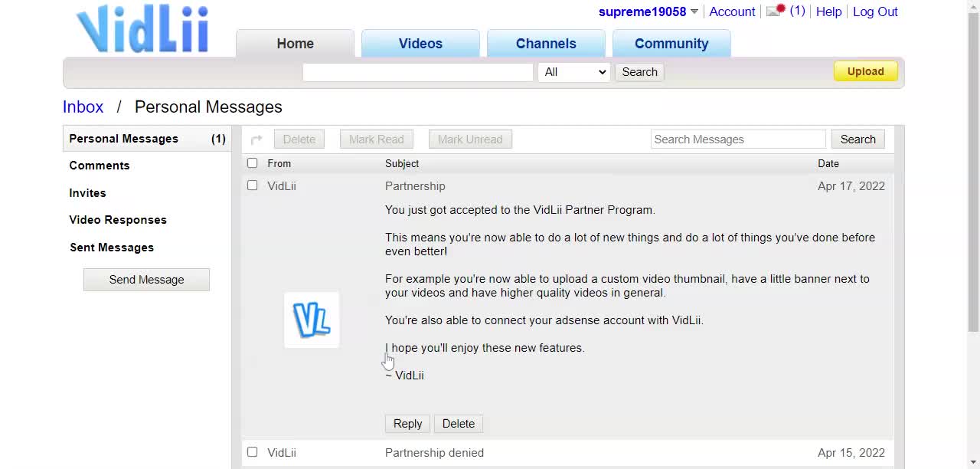Image resolution: width=980 pixels, height=469 pixels.
Task: Click the Log Out link
Action: 875,11
